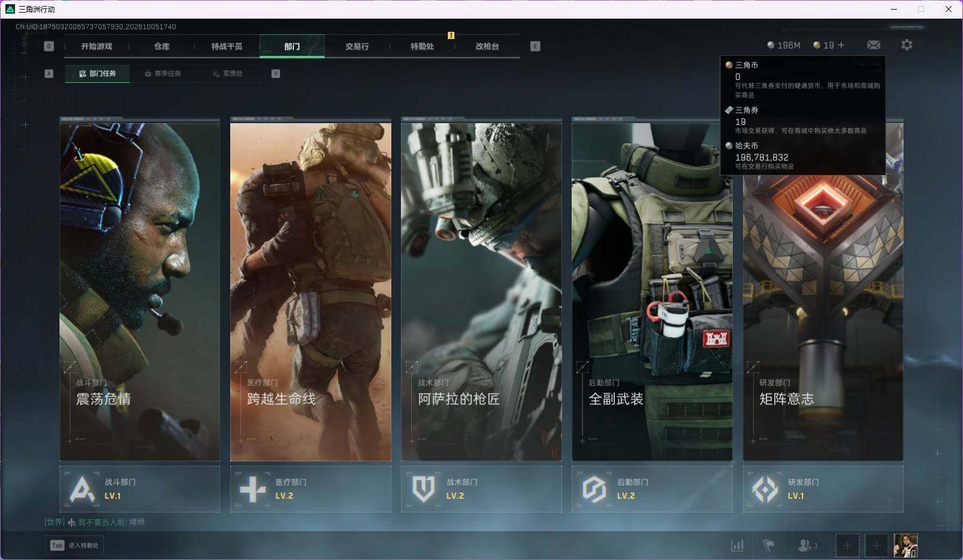Click the A key sub-tab indicator
The height and width of the screenshot is (560, 963).
(x=49, y=73)
